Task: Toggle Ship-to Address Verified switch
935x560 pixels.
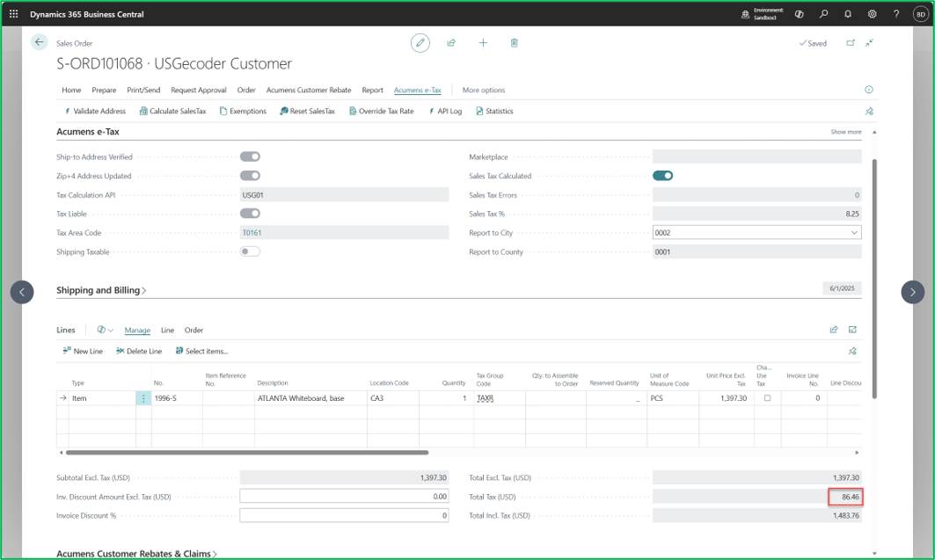Action: [x=250, y=156]
